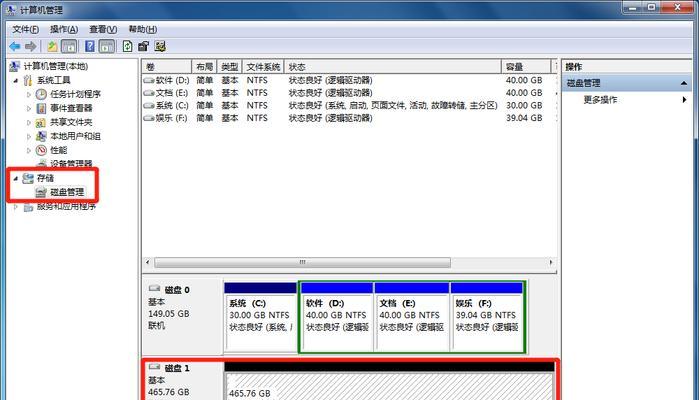The image size is (699, 400).
Task: Click the 磁盘 1 disk icon
Action: (x=154, y=367)
